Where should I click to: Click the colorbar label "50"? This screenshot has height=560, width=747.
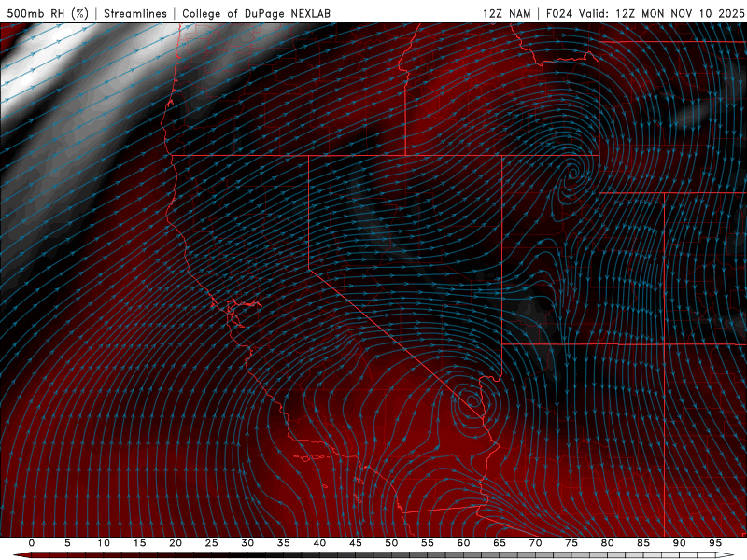[391, 543]
